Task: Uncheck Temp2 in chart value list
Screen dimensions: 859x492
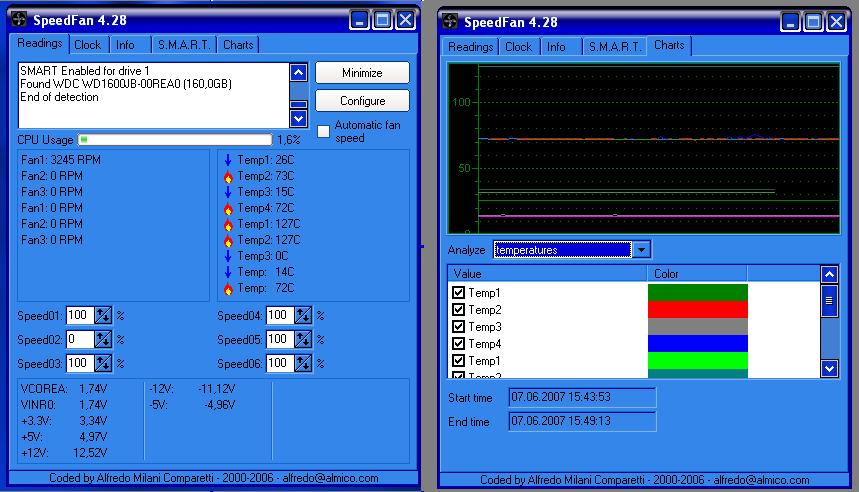Action: click(459, 310)
